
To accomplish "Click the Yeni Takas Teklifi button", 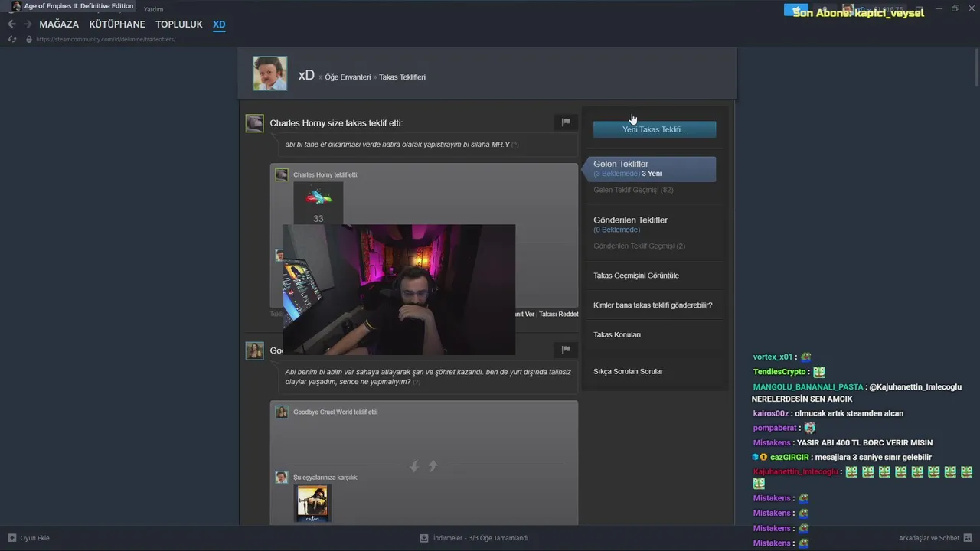I will (655, 129).
